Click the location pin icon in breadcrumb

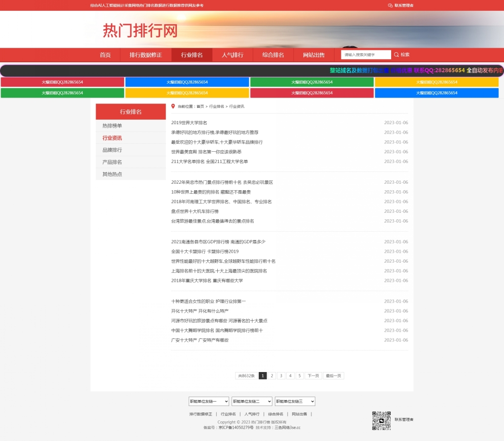172,106
